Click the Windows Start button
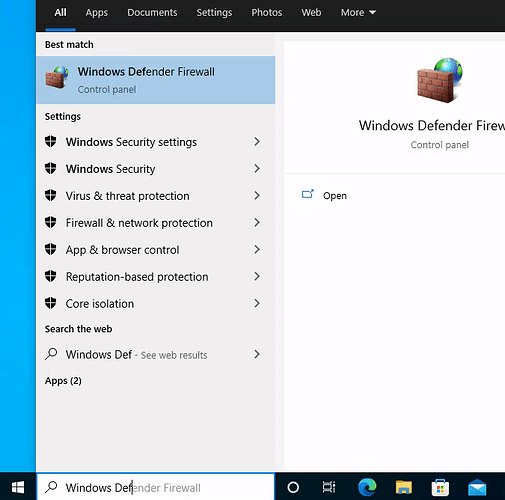The height and width of the screenshot is (500, 505). pos(18,487)
